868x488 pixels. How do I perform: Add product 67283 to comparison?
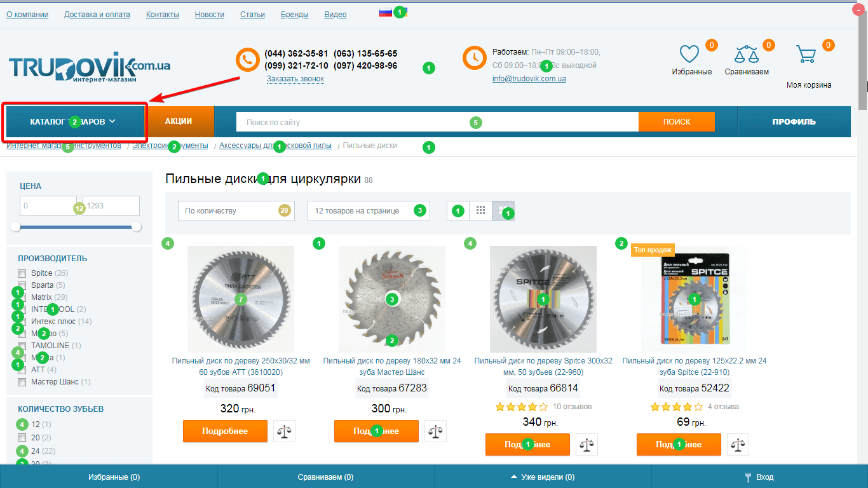coord(435,431)
